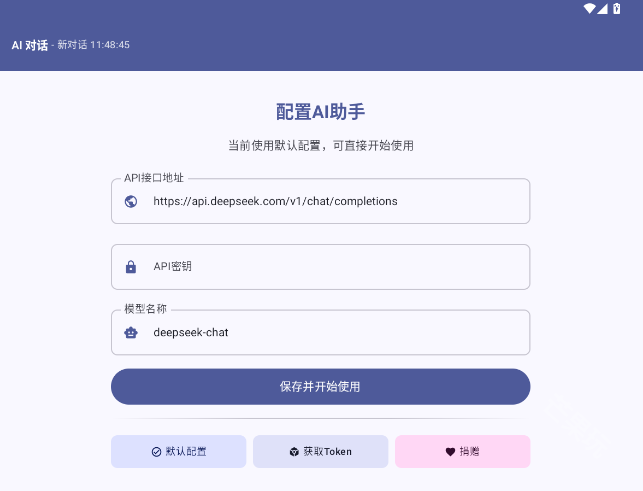Click the globe icon in API address field
Image resolution: width=643 pixels, height=491 pixels.
[x=131, y=201]
